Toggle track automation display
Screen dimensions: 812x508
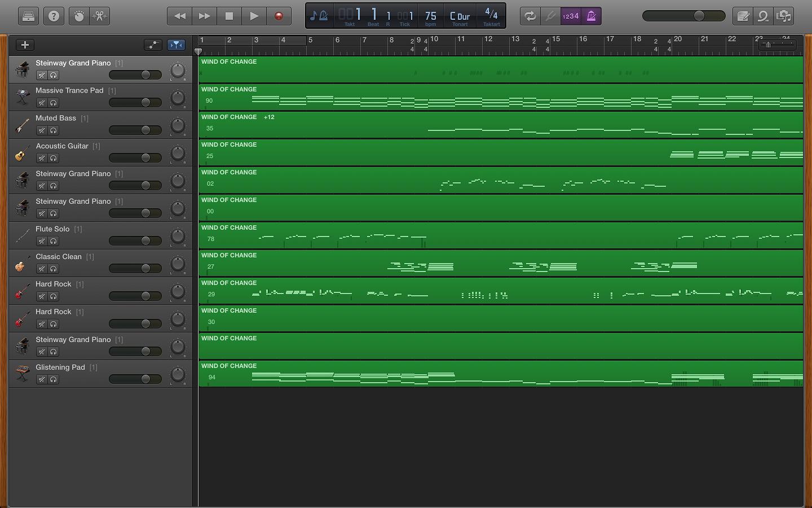click(x=153, y=45)
